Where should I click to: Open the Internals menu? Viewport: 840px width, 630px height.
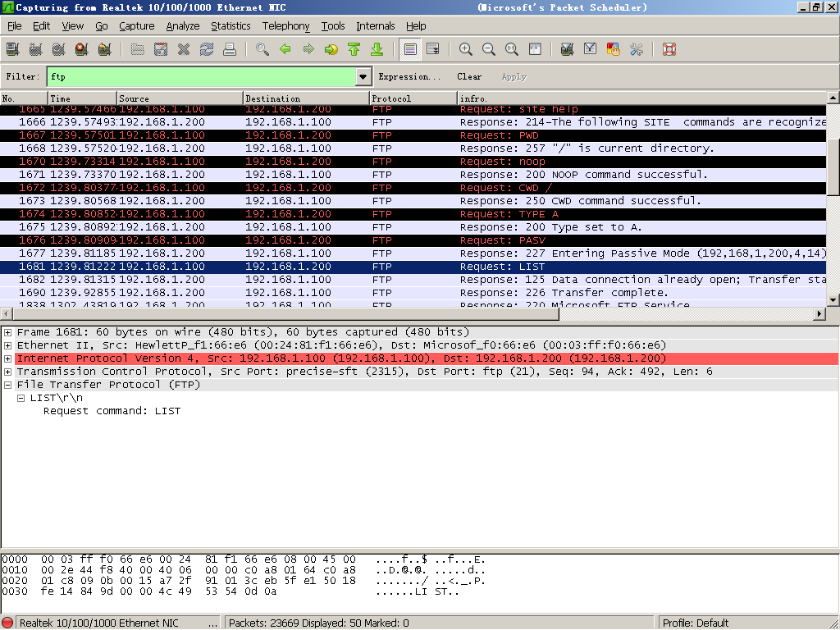376,25
